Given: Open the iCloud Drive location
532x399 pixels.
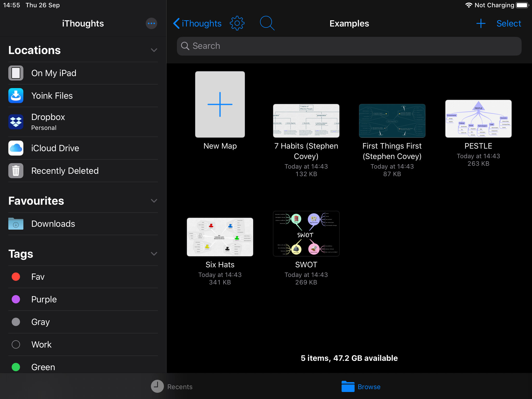Looking at the screenshot, I should point(83,148).
